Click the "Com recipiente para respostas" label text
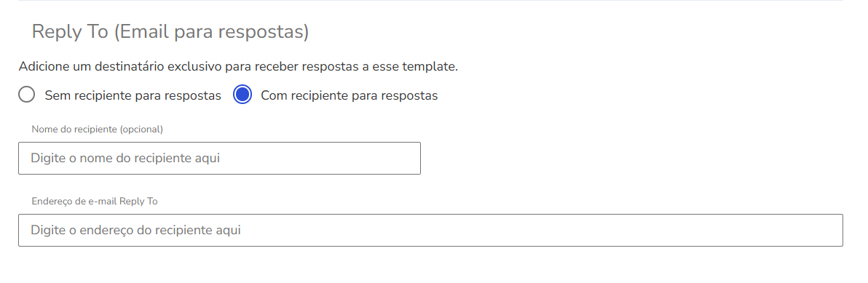The width and height of the screenshot is (868, 283). [350, 95]
